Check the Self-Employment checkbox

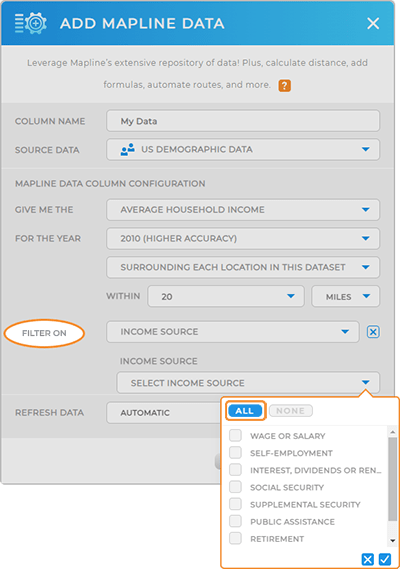click(x=235, y=453)
